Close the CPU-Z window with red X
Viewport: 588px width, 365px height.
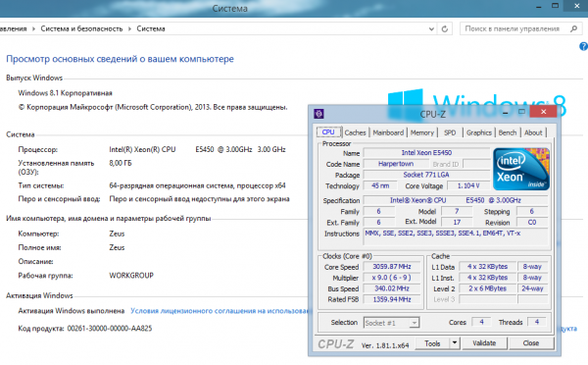coord(543,112)
